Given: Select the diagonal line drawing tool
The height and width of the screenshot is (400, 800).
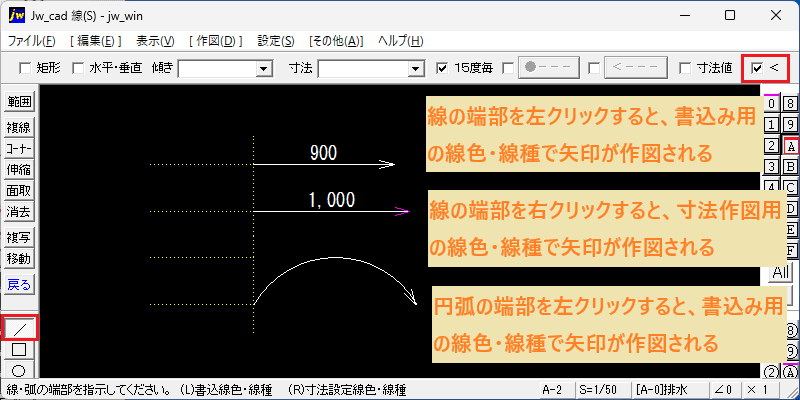Looking at the screenshot, I should pyautogui.click(x=19, y=328).
